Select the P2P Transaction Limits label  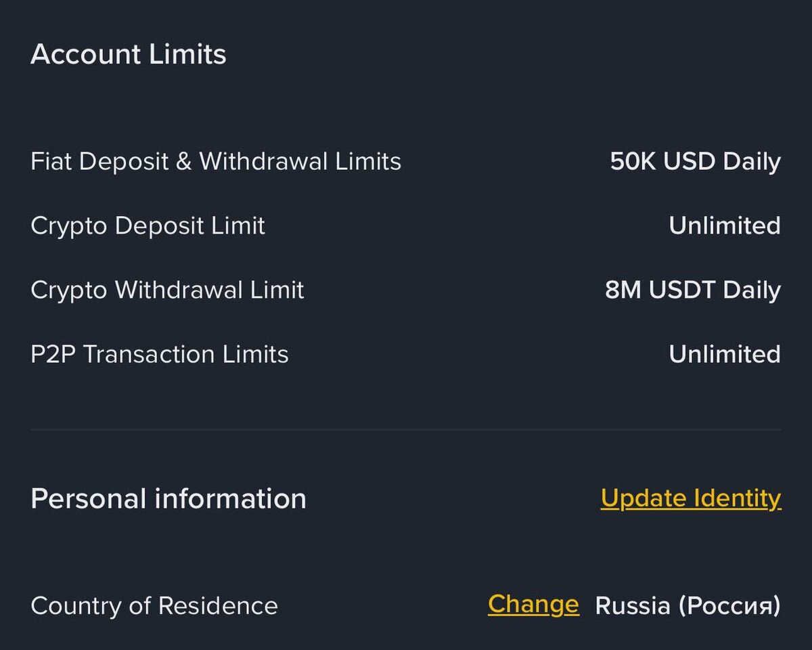pyautogui.click(x=160, y=355)
